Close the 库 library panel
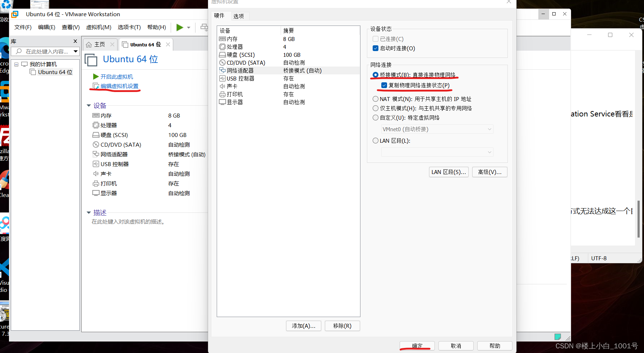The width and height of the screenshot is (644, 353). pyautogui.click(x=75, y=41)
